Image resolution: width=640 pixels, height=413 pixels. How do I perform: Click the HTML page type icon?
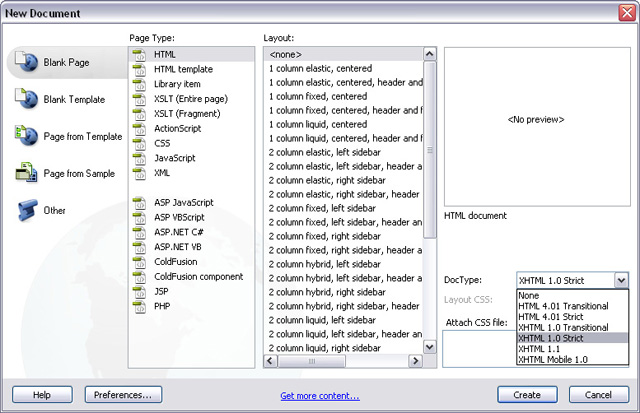pyautogui.click(x=140, y=55)
